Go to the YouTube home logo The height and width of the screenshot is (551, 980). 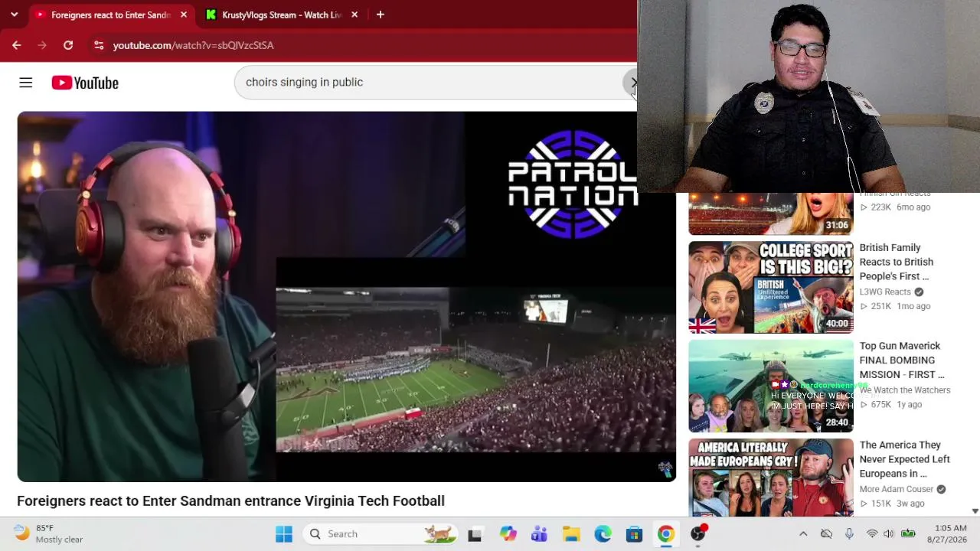pyautogui.click(x=85, y=83)
